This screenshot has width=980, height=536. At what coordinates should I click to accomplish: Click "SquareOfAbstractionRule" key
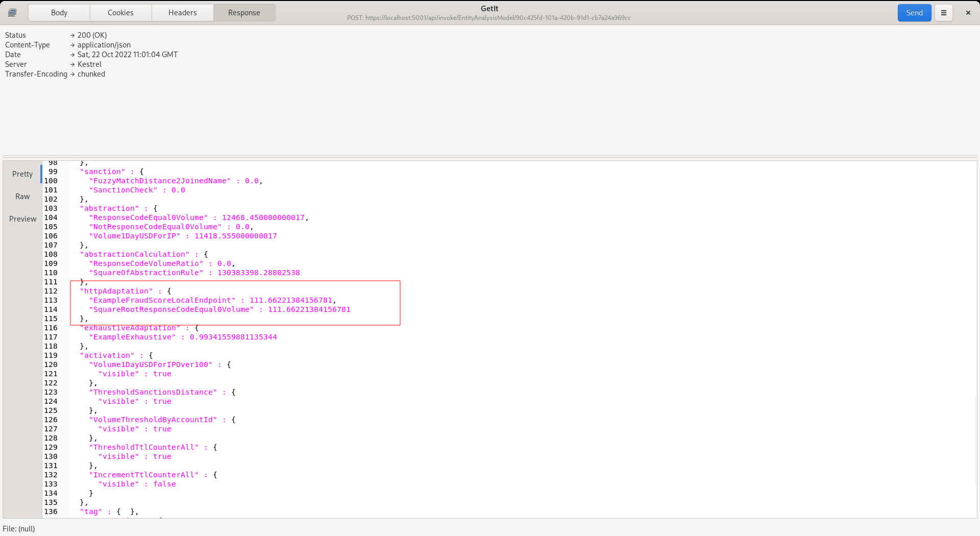tap(146, 273)
